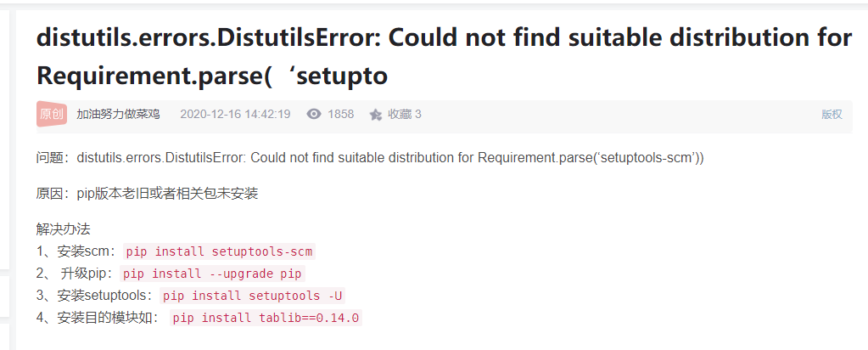Click code pip install tablib==0.14.0
The width and height of the screenshot is (868, 350).
266,318
